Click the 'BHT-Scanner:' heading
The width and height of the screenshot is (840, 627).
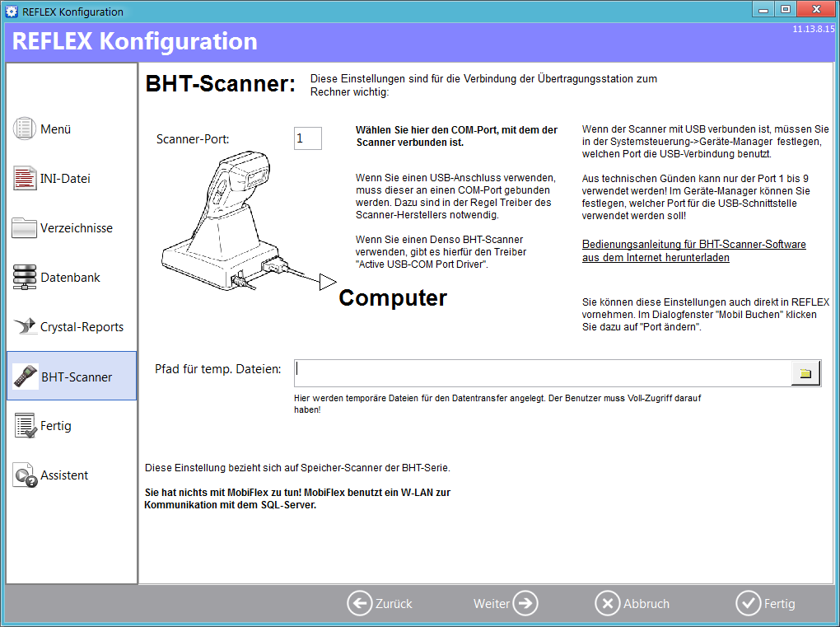tap(220, 83)
